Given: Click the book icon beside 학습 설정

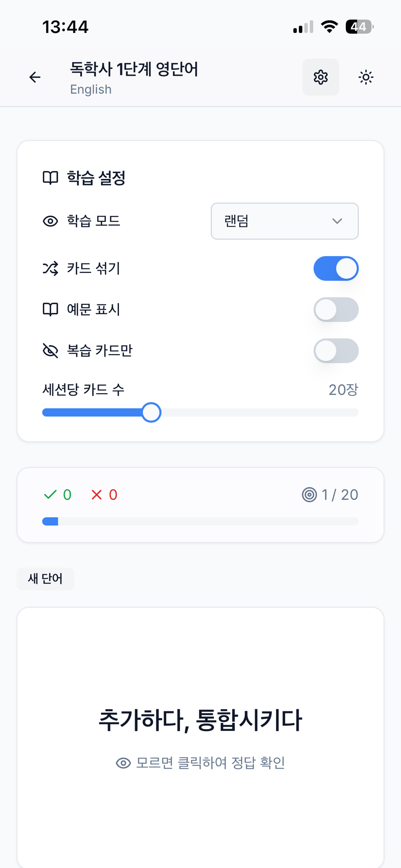Looking at the screenshot, I should [50, 178].
